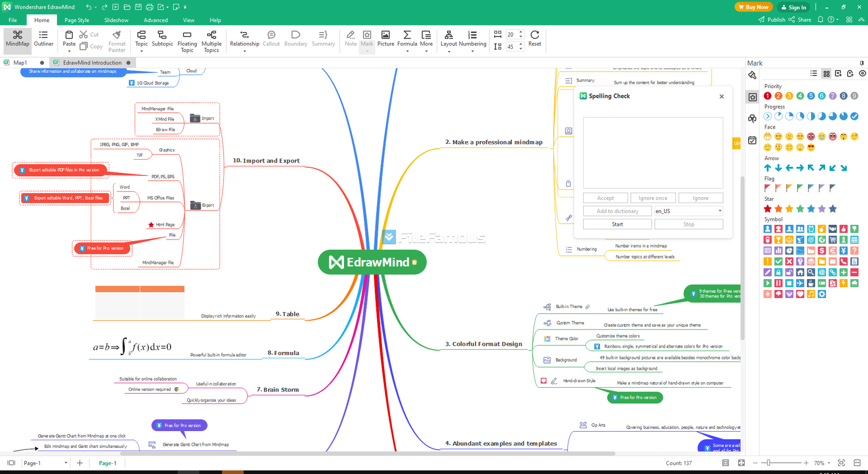Switch to the Page Style tab
Screen dimensions: 868x474
pyautogui.click(x=76, y=20)
